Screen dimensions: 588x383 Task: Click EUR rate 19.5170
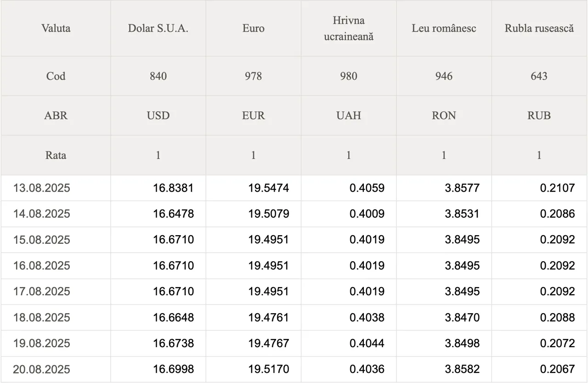(269, 369)
